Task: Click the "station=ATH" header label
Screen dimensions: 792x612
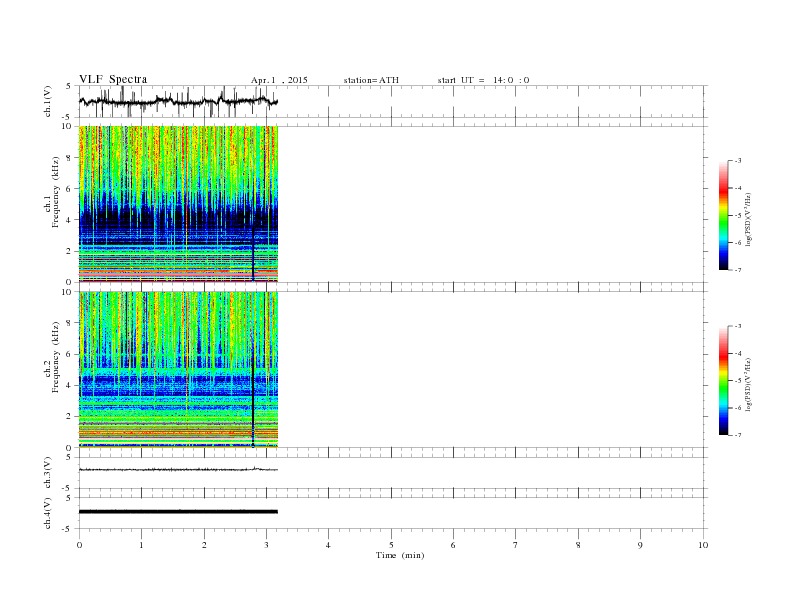Action: [x=371, y=80]
